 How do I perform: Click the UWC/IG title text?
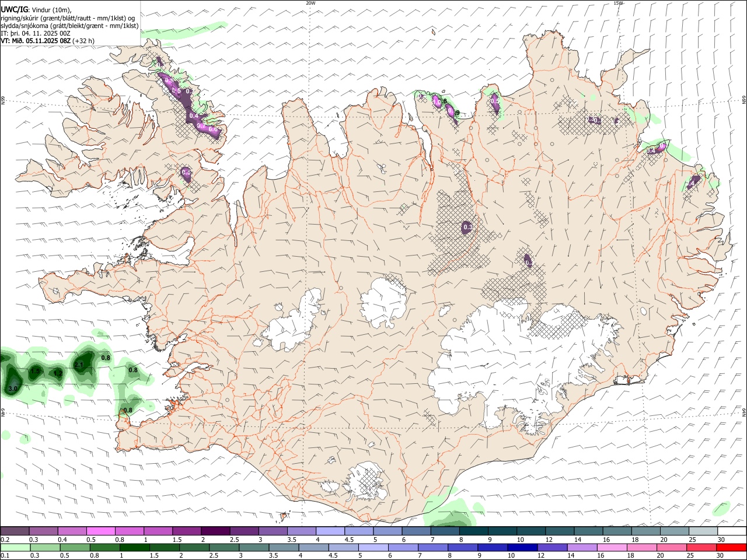click(14, 10)
